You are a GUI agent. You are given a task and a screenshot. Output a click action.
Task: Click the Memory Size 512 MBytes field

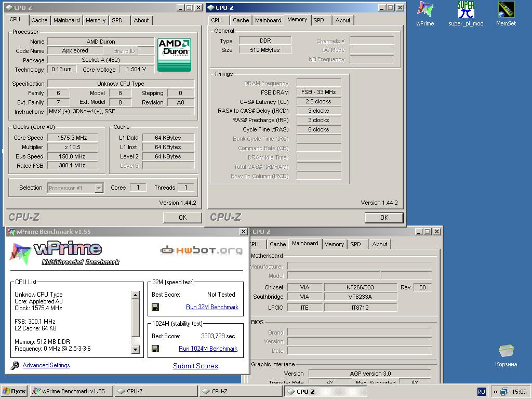point(265,50)
